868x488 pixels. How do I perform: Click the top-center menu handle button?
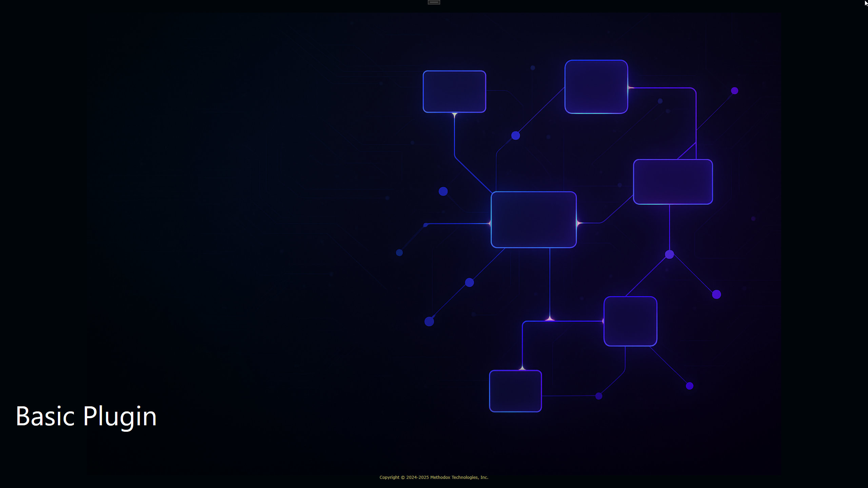click(x=434, y=2)
